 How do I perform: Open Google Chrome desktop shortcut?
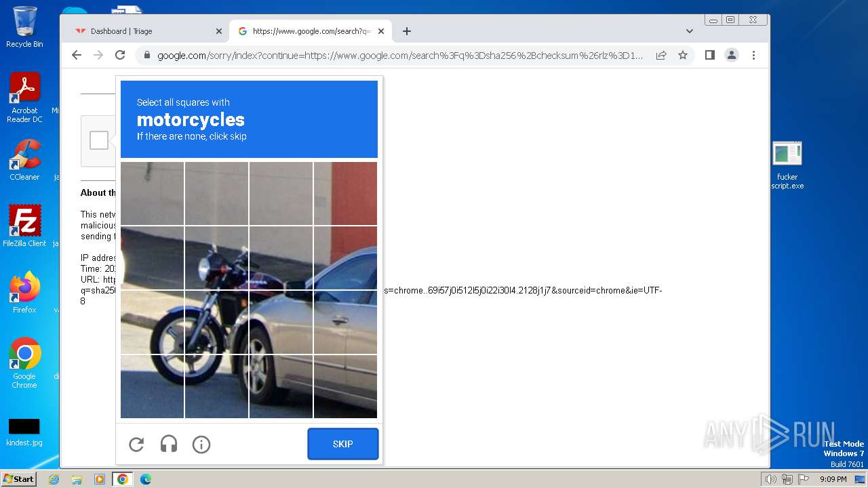(x=24, y=363)
